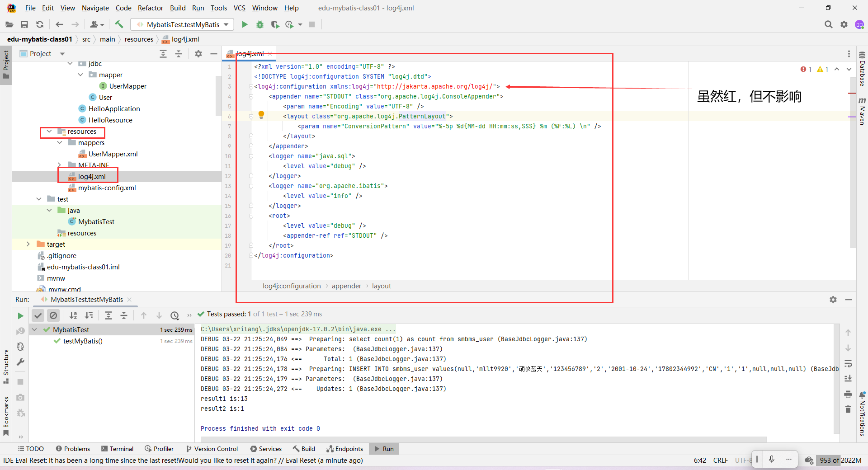
Task: Collapse all in Project panel toolbar
Action: point(179,54)
